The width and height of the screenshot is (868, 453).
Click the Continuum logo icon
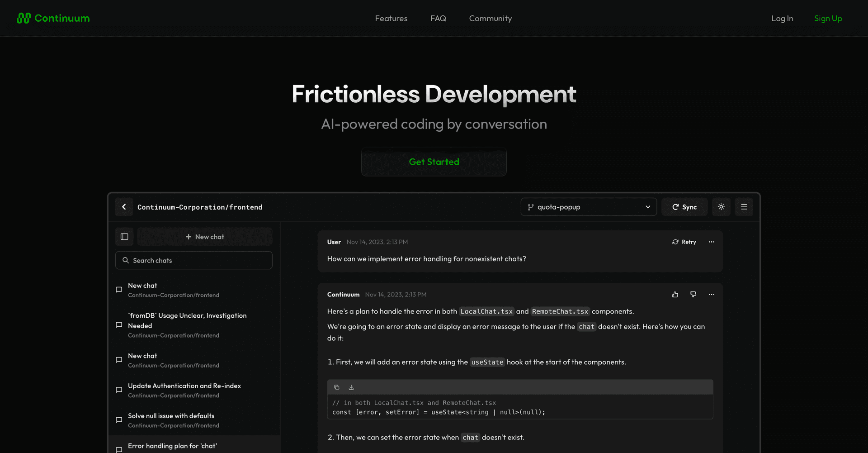(24, 18)
